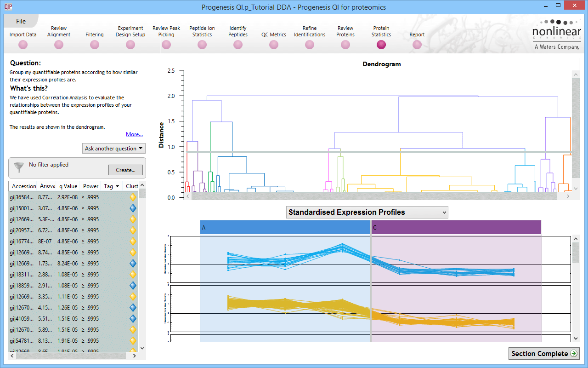588x368 pixels.
Task: Sort by the Anova column header
Action: (48, 186)
